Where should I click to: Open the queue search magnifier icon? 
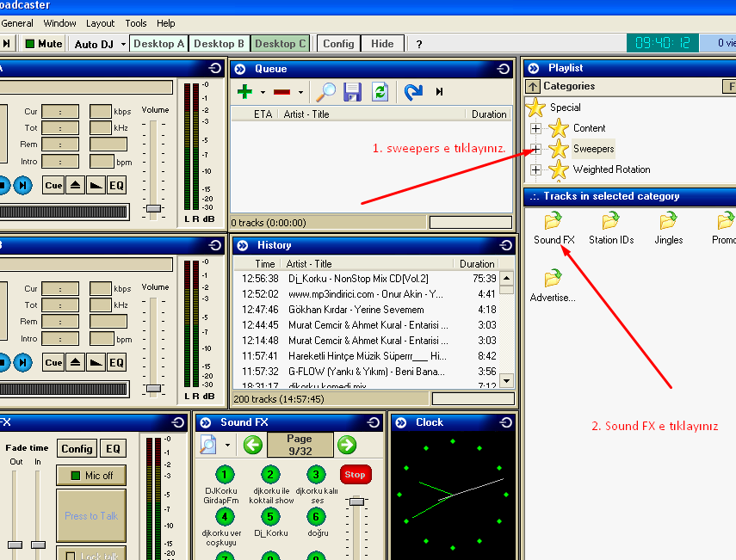pyautogui.click(x=325, y=92)
